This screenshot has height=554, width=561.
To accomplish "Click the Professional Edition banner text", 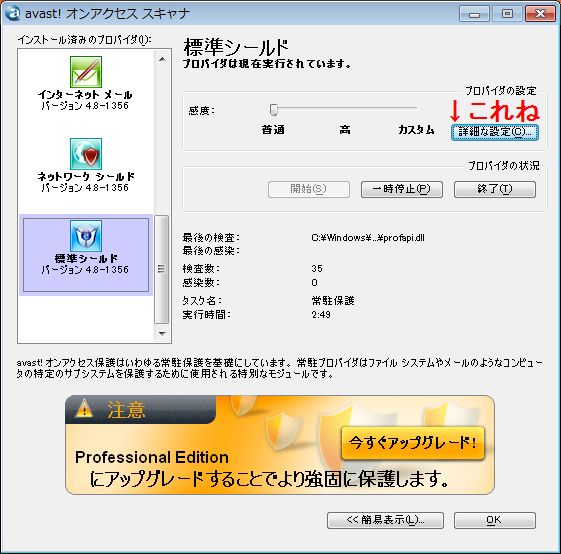I will (152, 457).
